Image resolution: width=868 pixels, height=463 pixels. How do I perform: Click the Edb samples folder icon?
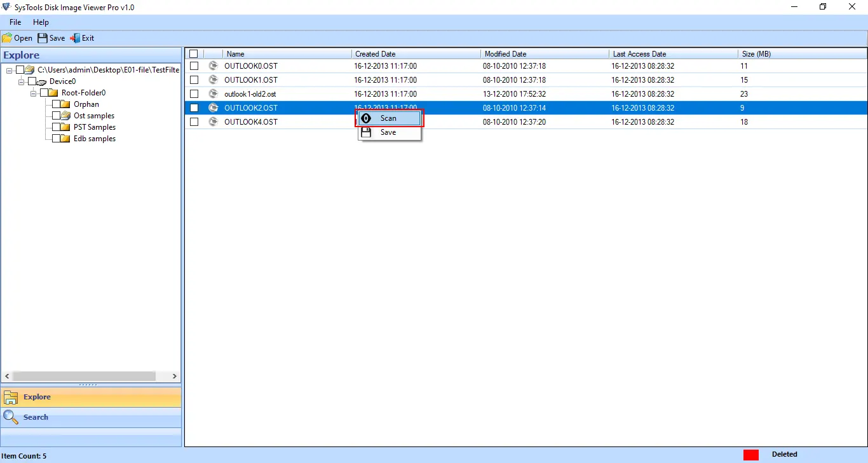[x=65, y=139]
